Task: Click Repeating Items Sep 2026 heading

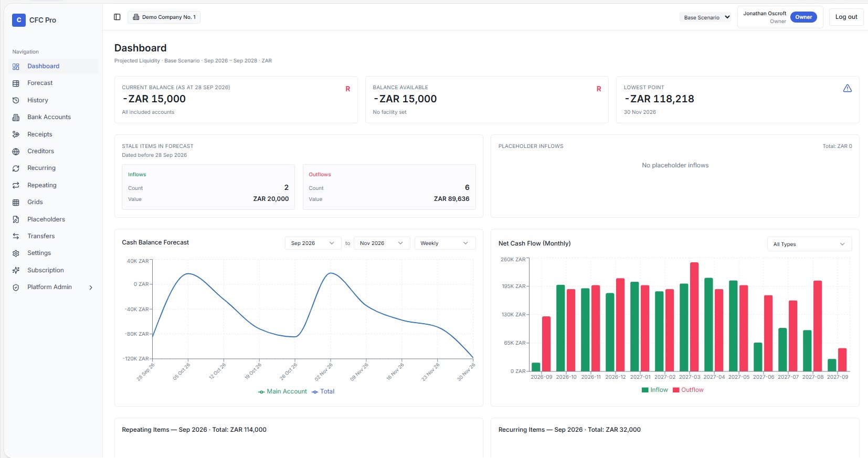Action: click(x=194, y=430)
